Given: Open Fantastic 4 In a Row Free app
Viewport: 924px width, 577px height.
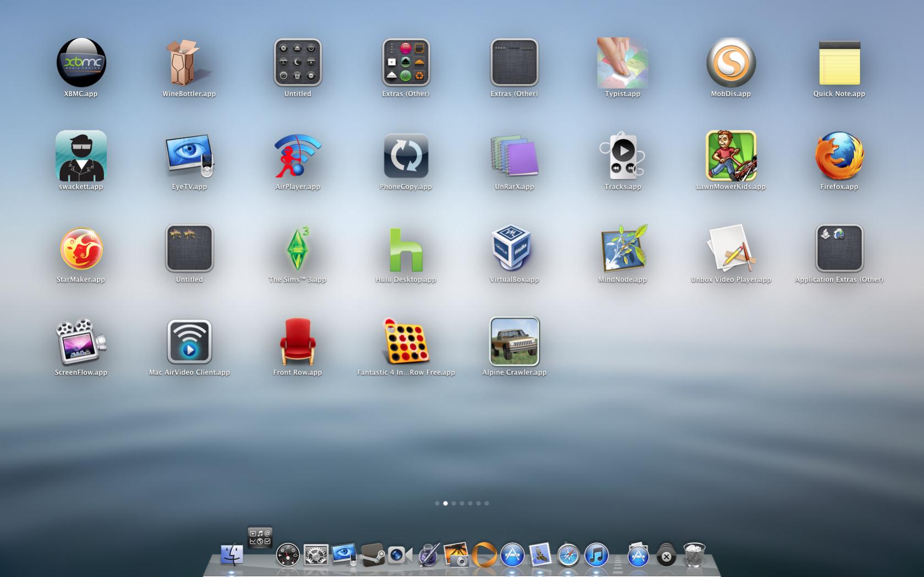Looking at the screenshot, I should point(406,342).
